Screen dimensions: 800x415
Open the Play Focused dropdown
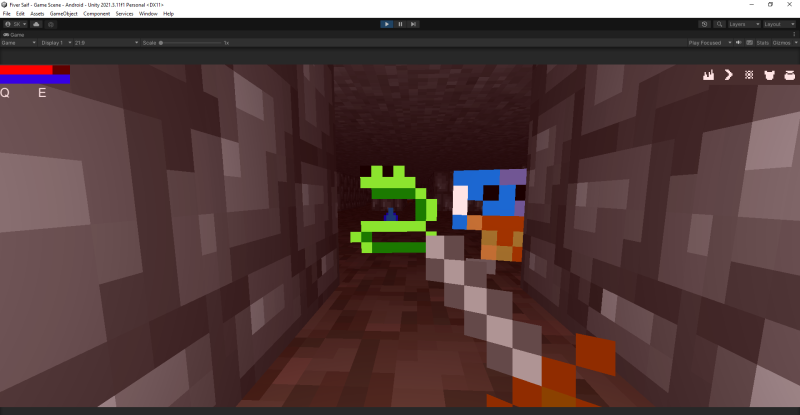point(710,43)
